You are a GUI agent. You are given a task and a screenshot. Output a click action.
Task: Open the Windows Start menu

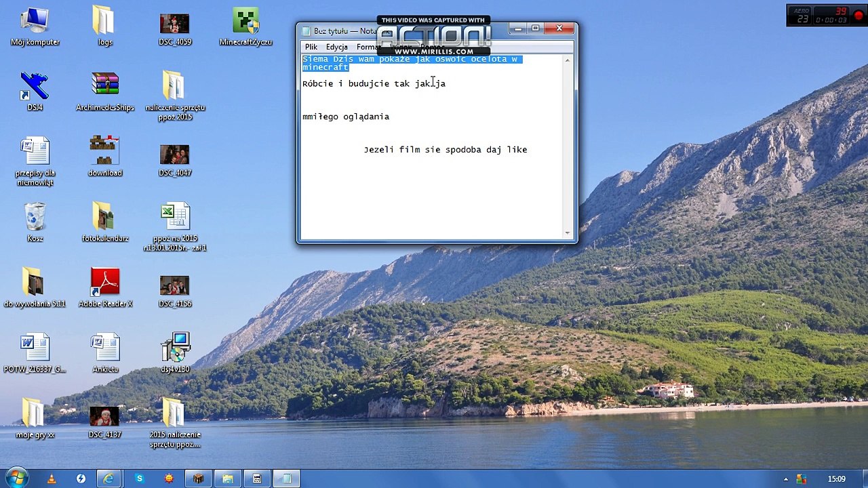[x=16, y=479]
